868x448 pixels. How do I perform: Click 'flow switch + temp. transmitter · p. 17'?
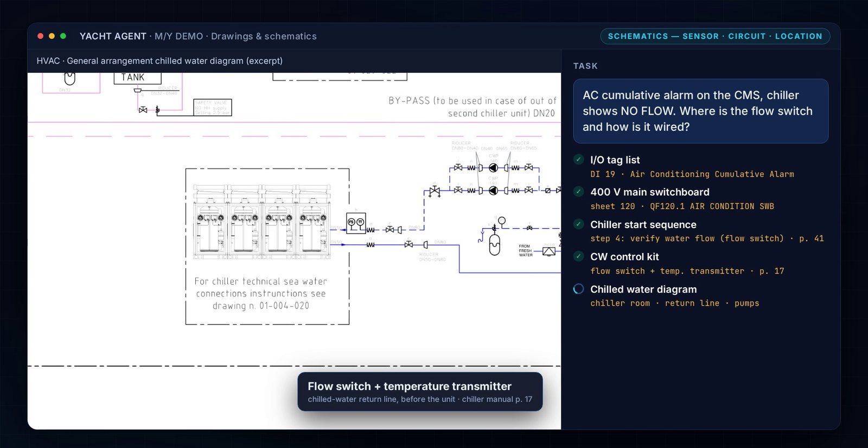pyautogui.click(x=687, y=271)
